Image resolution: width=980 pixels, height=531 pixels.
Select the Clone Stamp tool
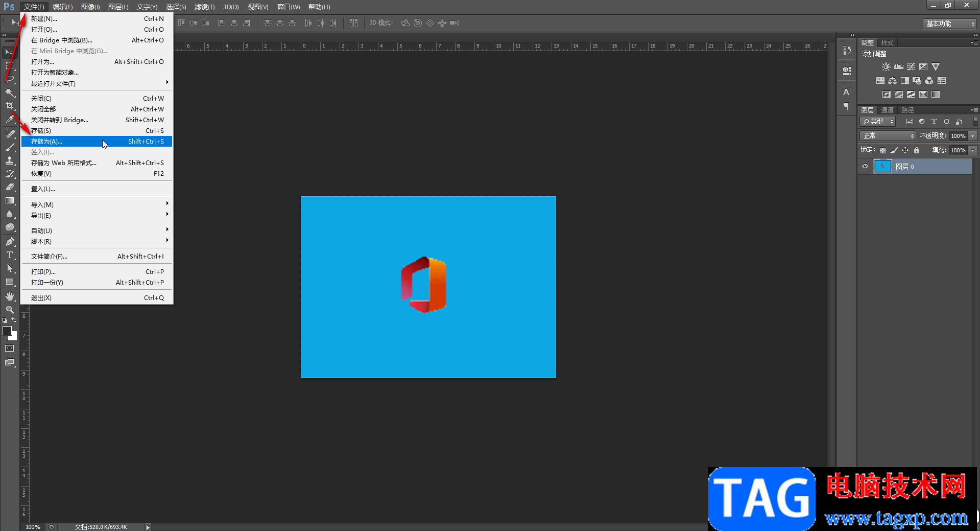coord(9,160)
